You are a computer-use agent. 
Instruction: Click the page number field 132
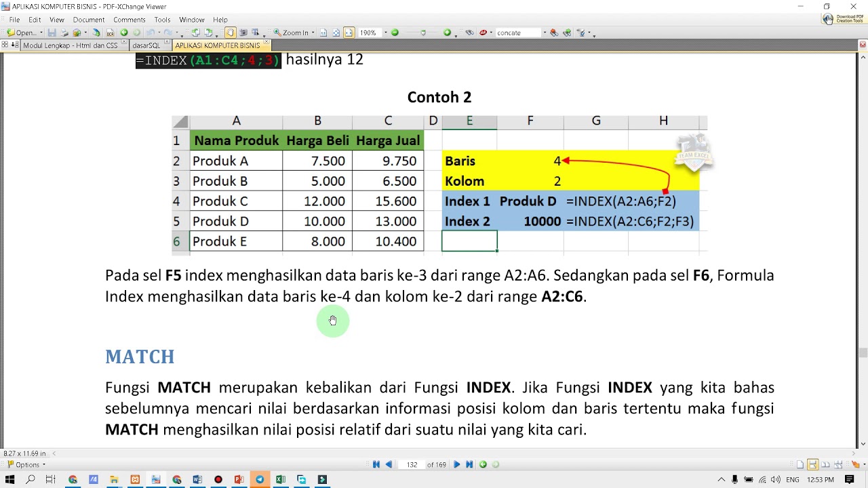pos(412,464)
